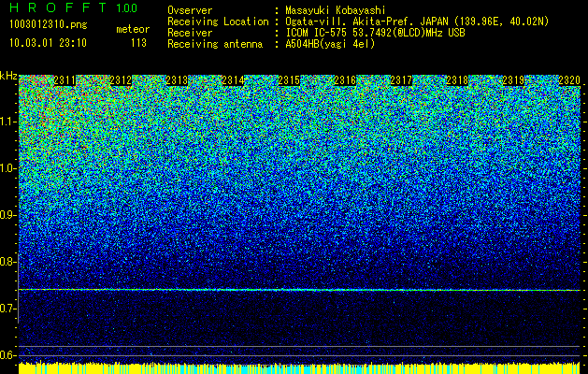
Task: Click the 1.0 frequency axis label
Action: [7, 168]
